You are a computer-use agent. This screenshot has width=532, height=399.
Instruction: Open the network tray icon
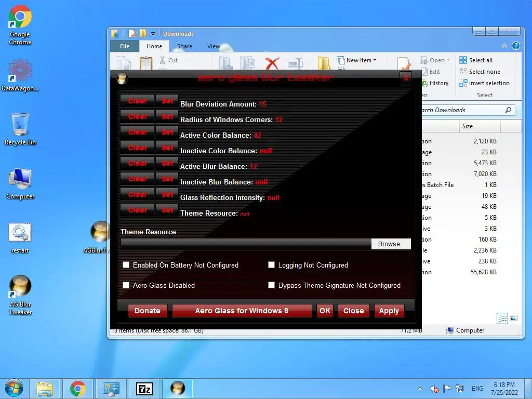coord(460,389)
